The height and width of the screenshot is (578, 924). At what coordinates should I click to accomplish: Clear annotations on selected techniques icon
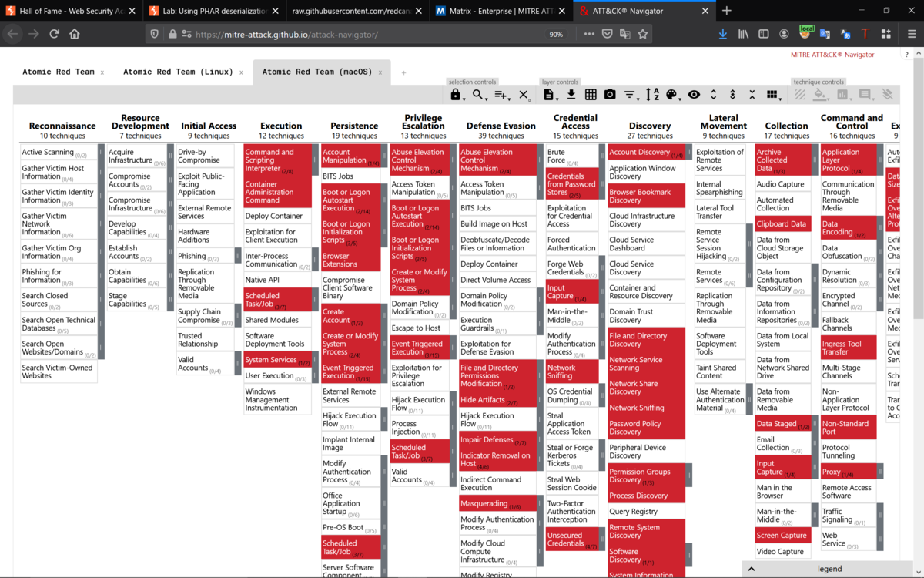887,95
